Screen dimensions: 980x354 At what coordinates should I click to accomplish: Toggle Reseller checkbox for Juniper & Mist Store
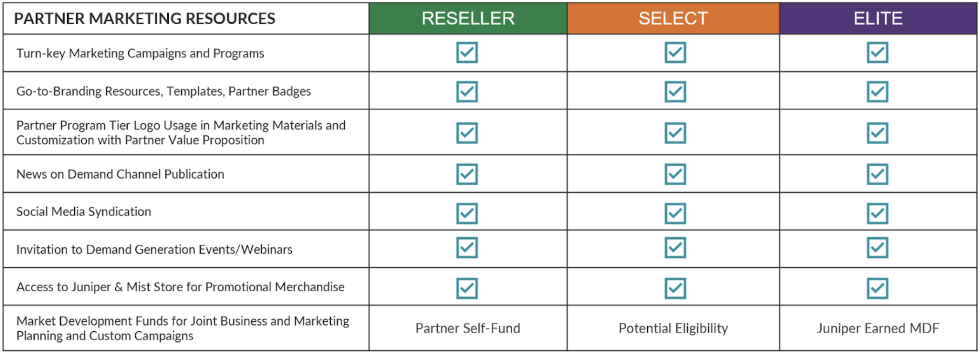tap(467, 288)
